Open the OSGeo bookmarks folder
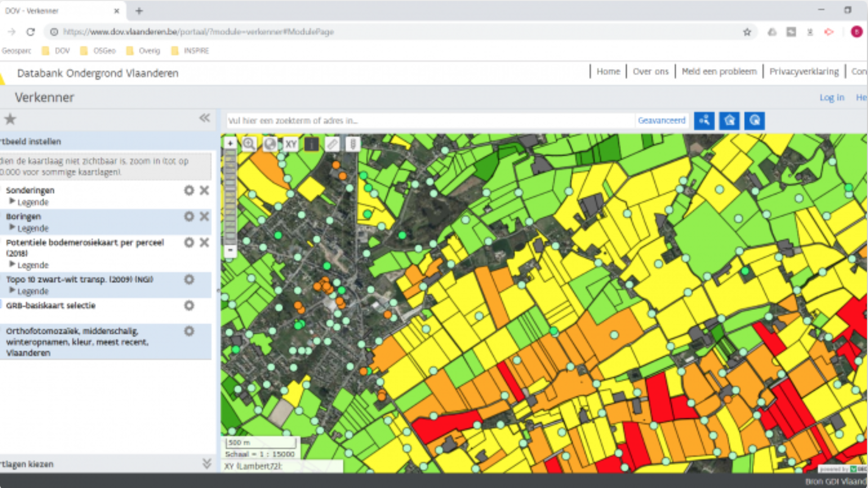 (x=98, y=51)
